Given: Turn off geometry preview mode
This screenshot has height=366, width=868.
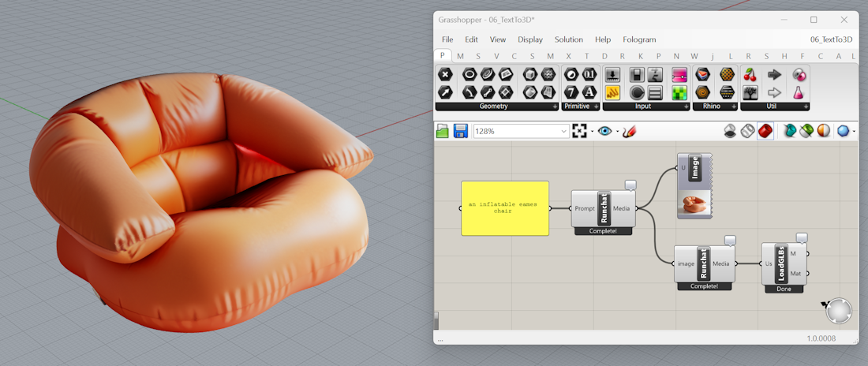Looking at the screenshot, I should tap(730, 131).
